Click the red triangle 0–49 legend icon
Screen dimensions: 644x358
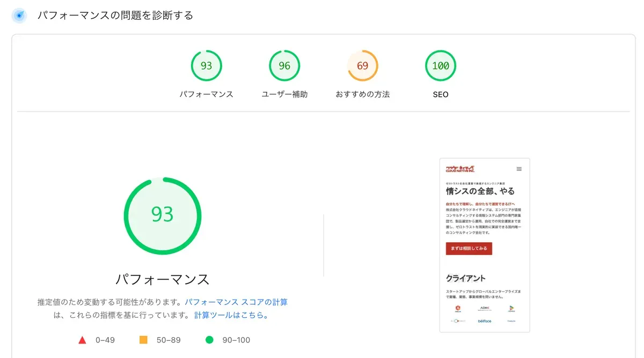tap(83, 340)
